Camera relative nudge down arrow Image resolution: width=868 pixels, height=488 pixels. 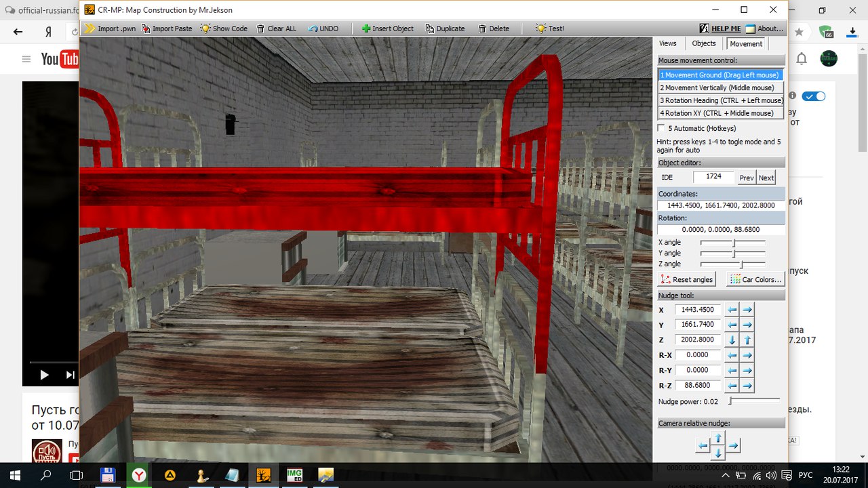pyautogui.click(x=718, y=453)
